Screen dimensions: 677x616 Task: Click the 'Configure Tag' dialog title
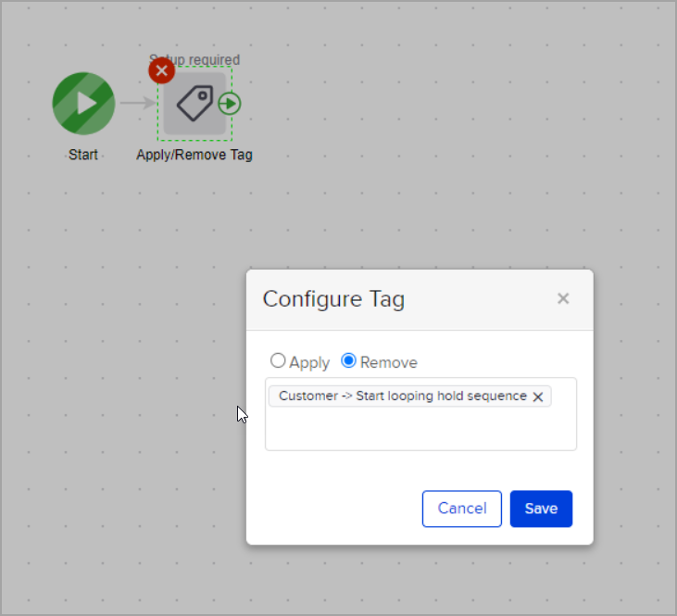[x=333, y=299]
